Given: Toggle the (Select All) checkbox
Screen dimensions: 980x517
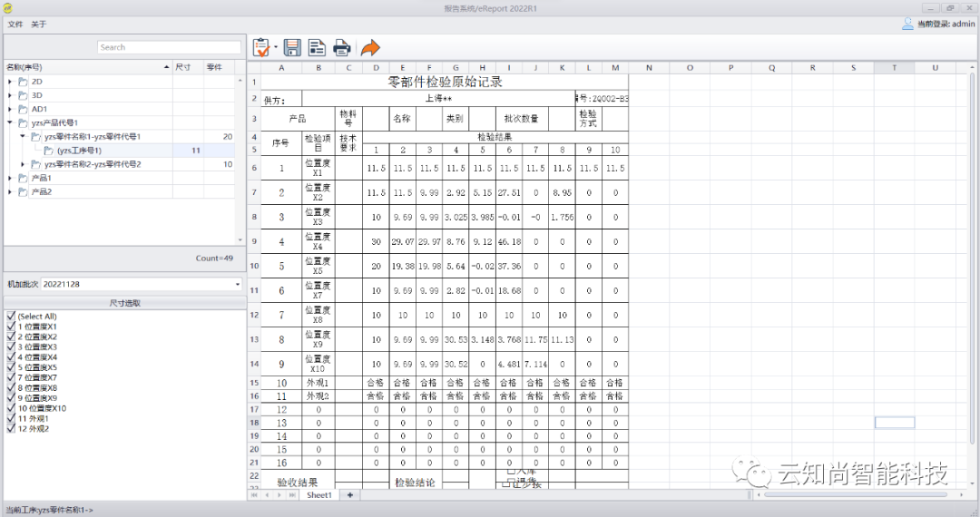Looking at the screenshot, I should tap(11, 317).
